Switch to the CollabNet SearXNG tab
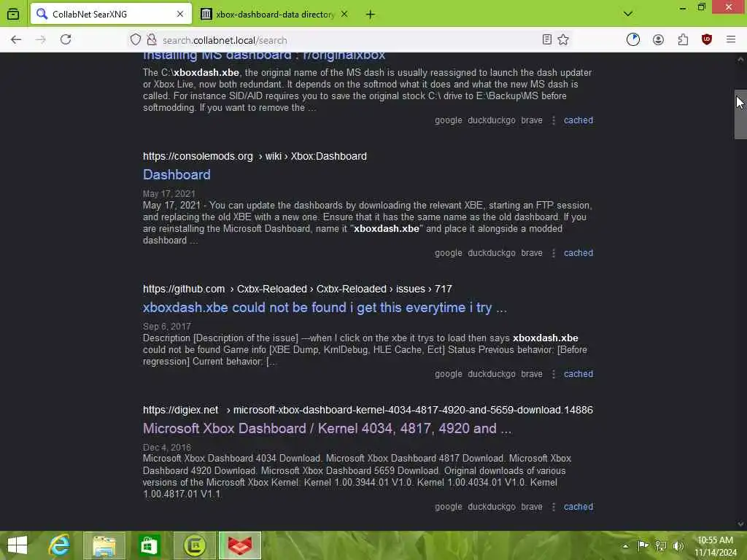 pyautogui.click(x=111, y=15)
